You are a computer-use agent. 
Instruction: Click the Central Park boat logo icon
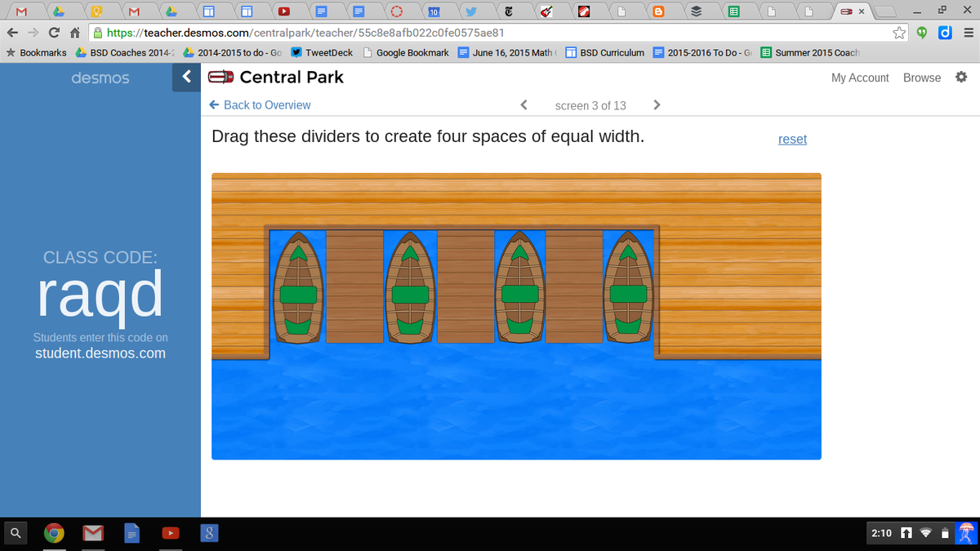(x=220, y=78)
